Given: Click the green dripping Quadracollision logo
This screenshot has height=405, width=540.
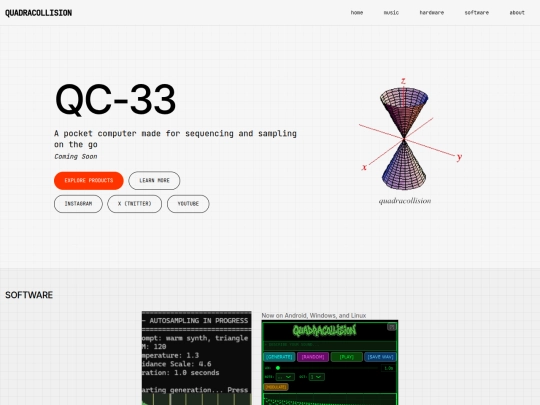Looking at the screenshot, I should tap(324, 331).
